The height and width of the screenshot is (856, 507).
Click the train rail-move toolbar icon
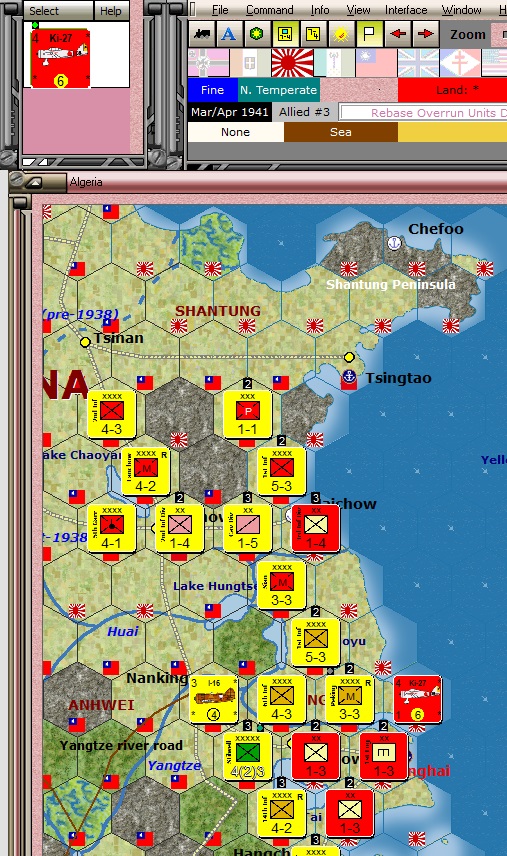pos(201,34)
